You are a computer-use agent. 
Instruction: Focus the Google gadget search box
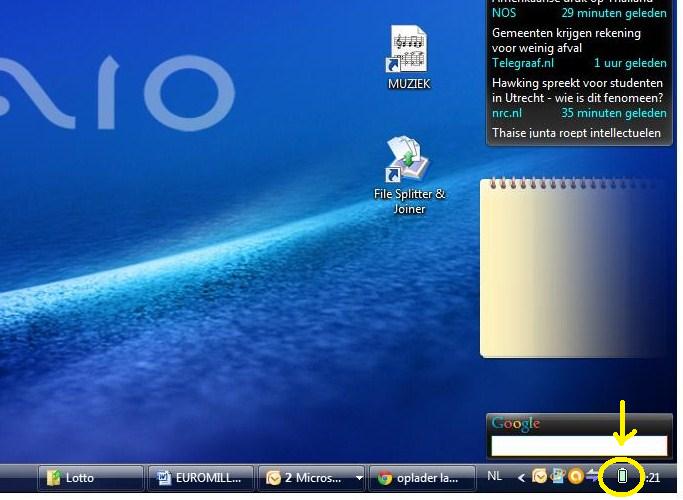click(579, 446)
